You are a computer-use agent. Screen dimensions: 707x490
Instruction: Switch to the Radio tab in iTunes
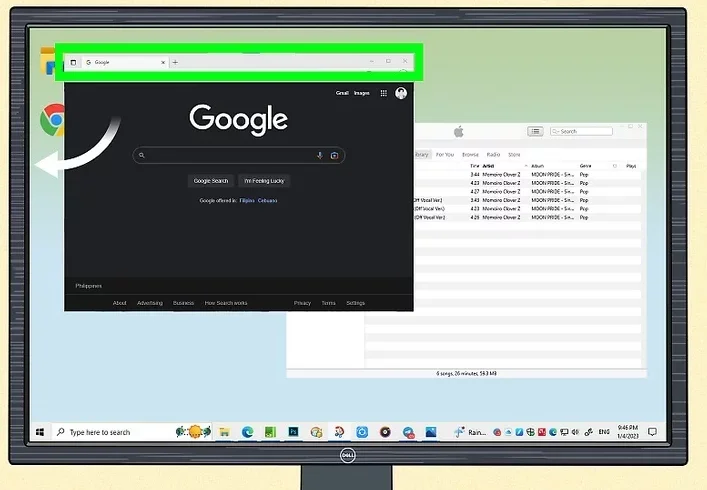[x=493, y=155]
